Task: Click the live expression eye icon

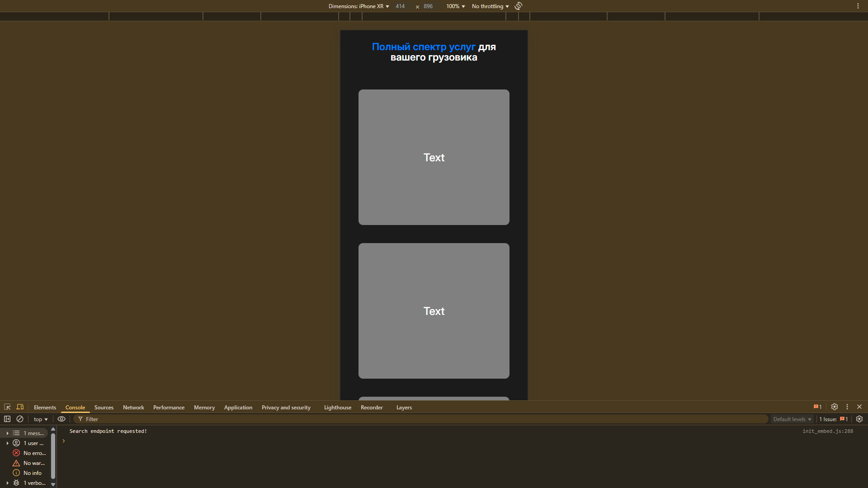Action: 61,419
